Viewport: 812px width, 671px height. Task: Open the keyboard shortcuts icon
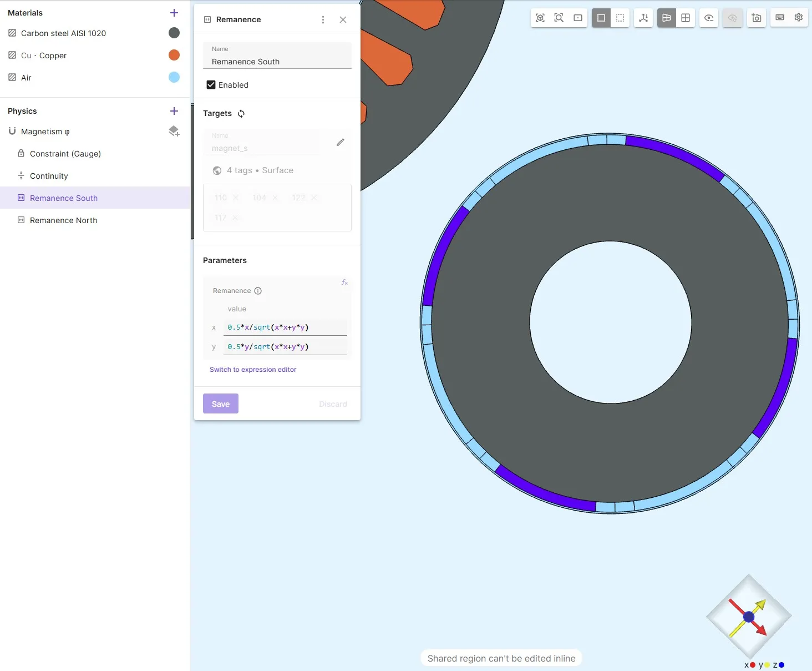click(780, 18)
